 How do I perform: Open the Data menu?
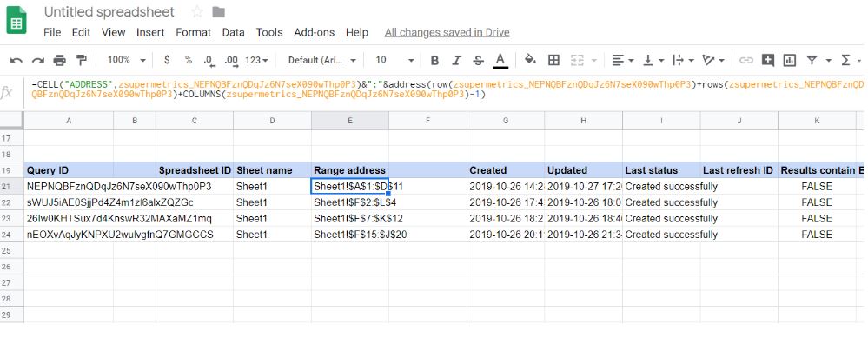click(233, 33)
